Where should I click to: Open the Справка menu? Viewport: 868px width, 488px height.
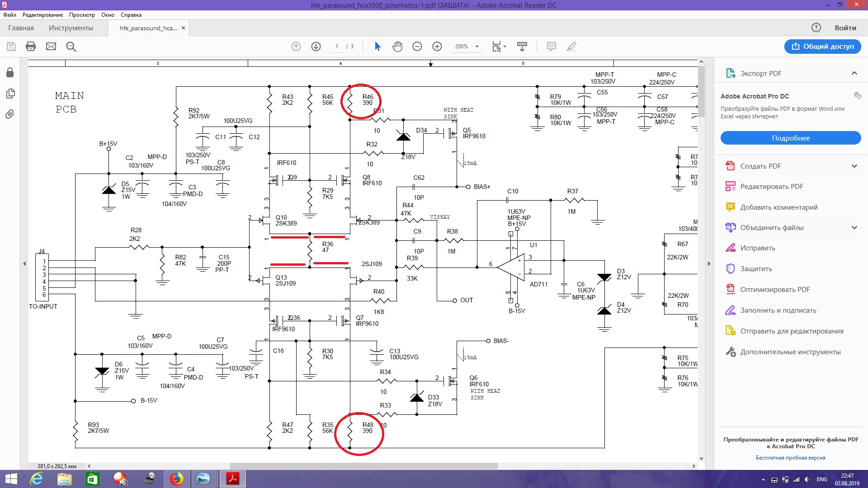(131, 14)
